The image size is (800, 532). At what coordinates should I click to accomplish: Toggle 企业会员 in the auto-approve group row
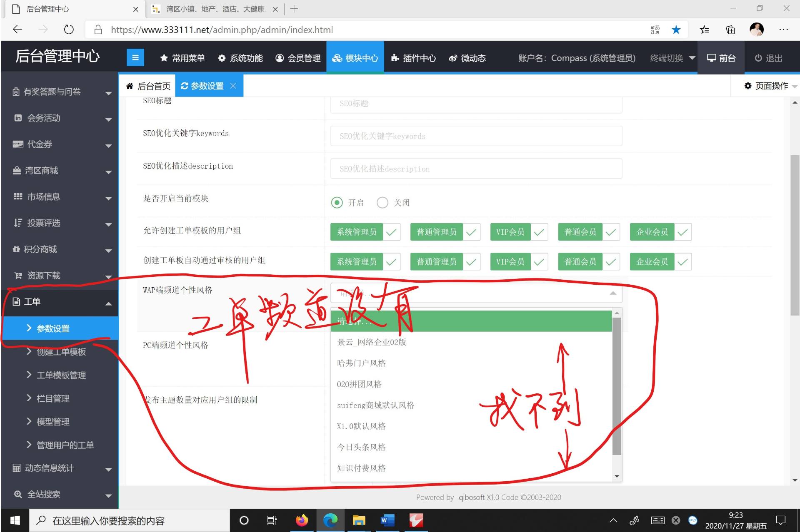(x=660, y=262)
